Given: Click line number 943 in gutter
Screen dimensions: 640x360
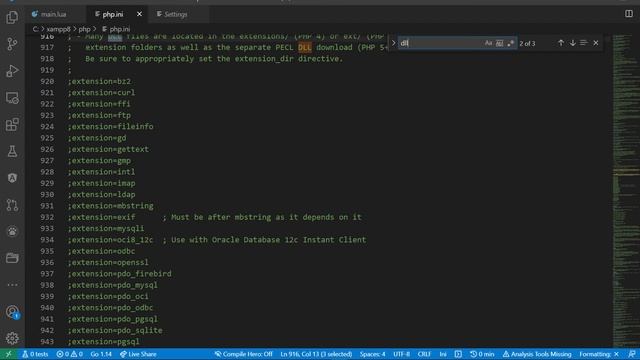Looking at the screenshot, I should tap(47, 341).
